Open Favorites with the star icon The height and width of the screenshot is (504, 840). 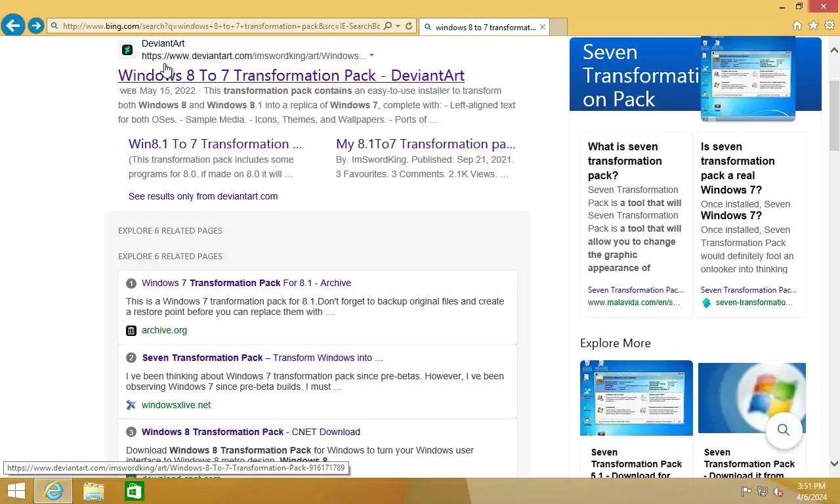(814, 26)
